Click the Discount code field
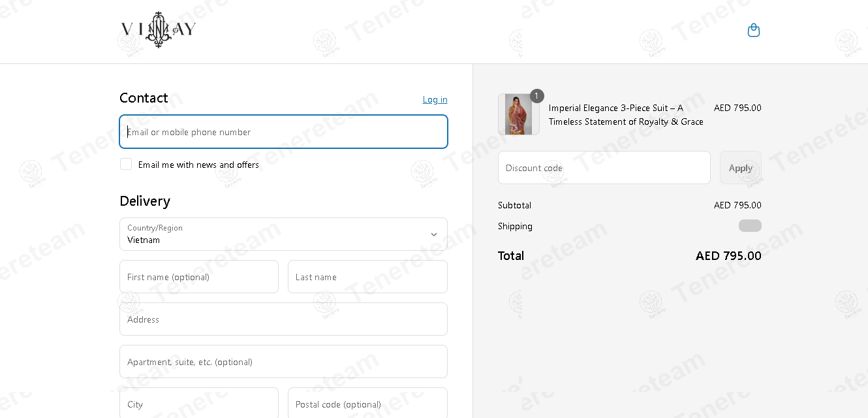 pos(604,168)
